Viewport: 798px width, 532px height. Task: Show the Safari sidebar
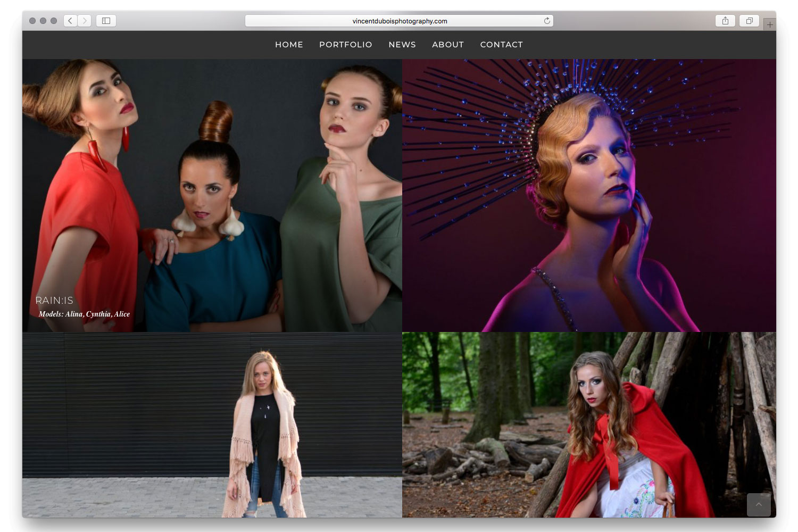pos(106,21)
